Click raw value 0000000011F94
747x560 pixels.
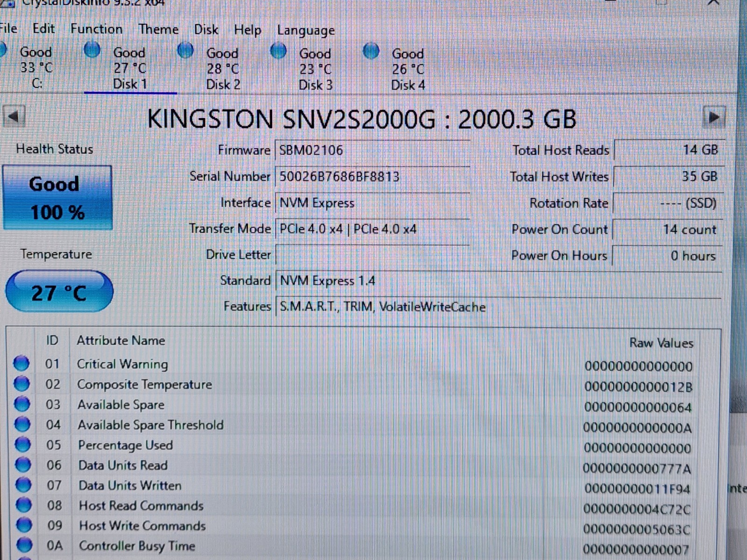[637, 489]
